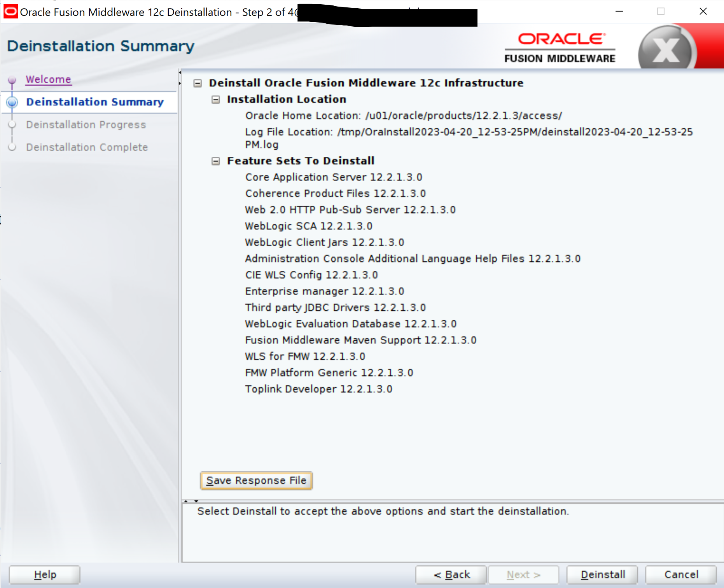Click the Toplink Developer 12.2.1.3.0 item
The width and height of the screenshot is (724, 588).
318,389
